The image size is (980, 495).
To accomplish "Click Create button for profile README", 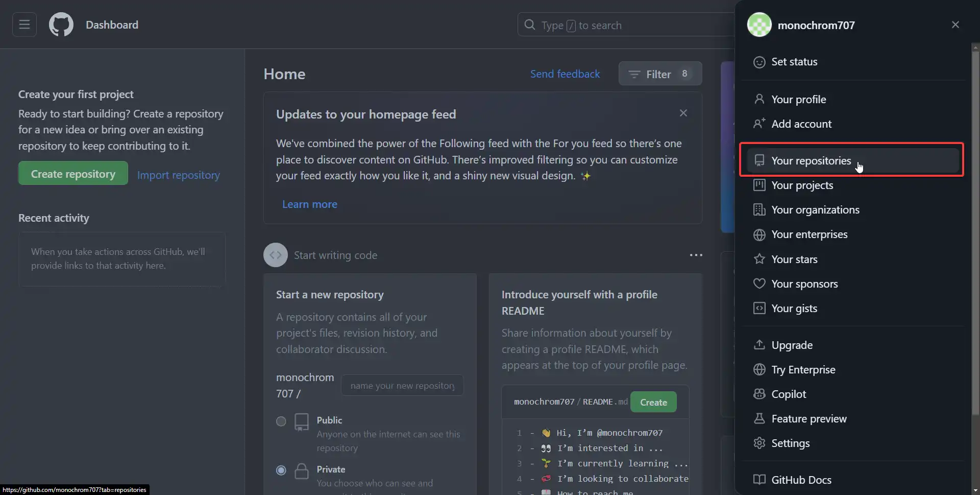I will pyautogui.click(x=653, y=402).
